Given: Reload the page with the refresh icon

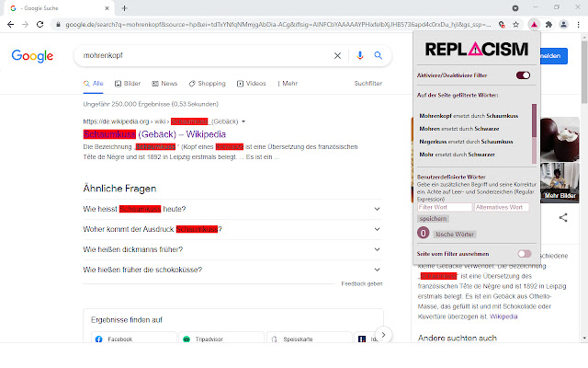Looking at the screenshot, I should [x=40, y=25].
